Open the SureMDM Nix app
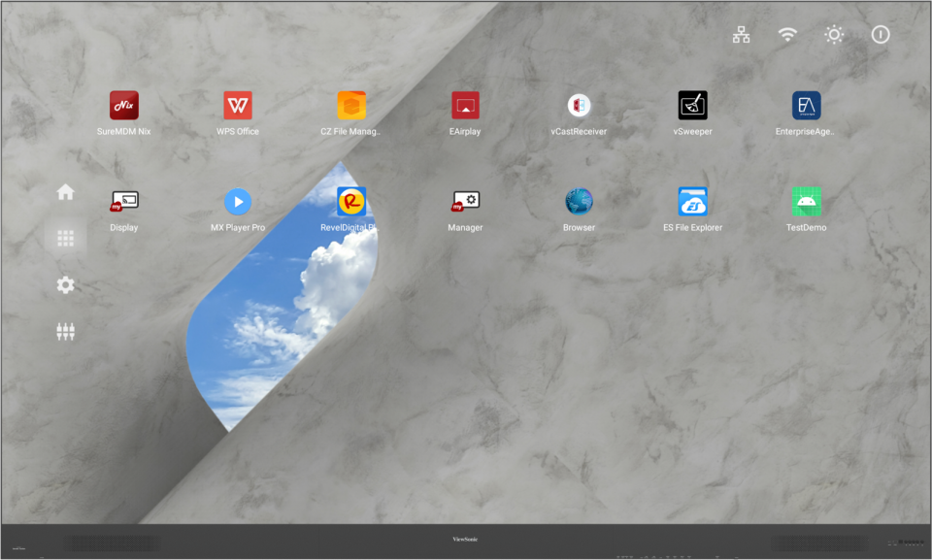Viewport: 932px width, 560px height. (124, 106)
